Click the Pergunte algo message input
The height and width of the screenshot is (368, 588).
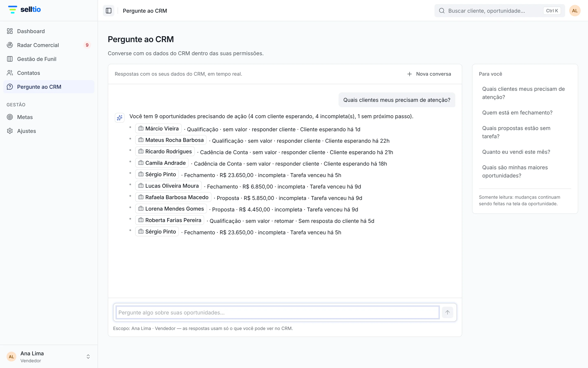[277, 313]
